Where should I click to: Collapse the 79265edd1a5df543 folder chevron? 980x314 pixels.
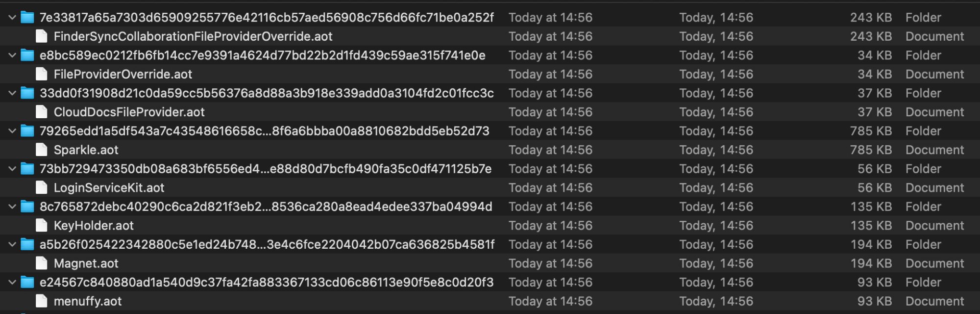click(12, 131)
